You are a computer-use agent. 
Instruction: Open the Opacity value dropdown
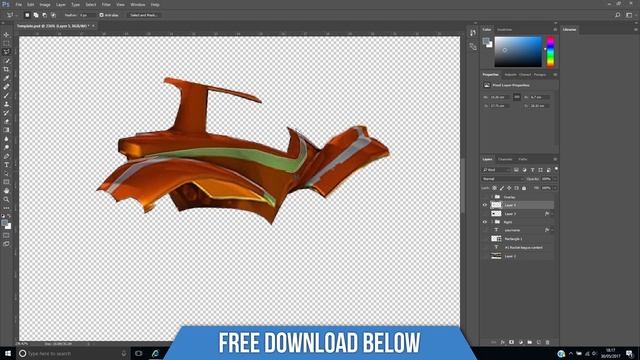554,179
